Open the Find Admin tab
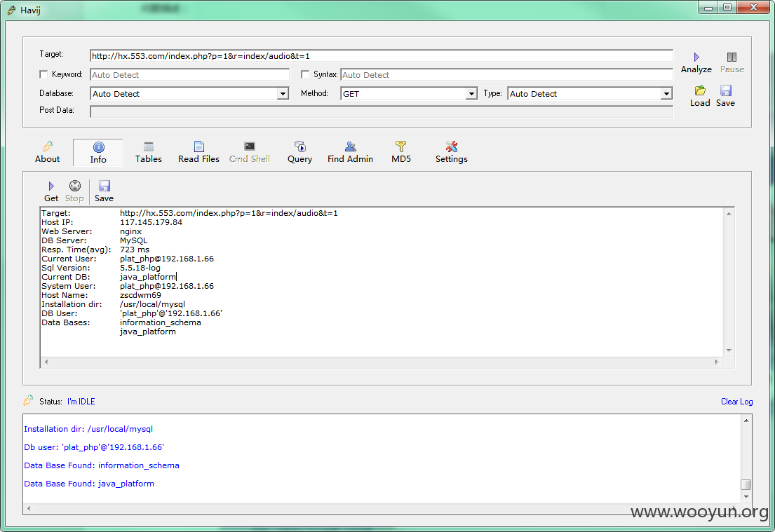The height and width of the screenshot is (532, 775). point(350,152)
